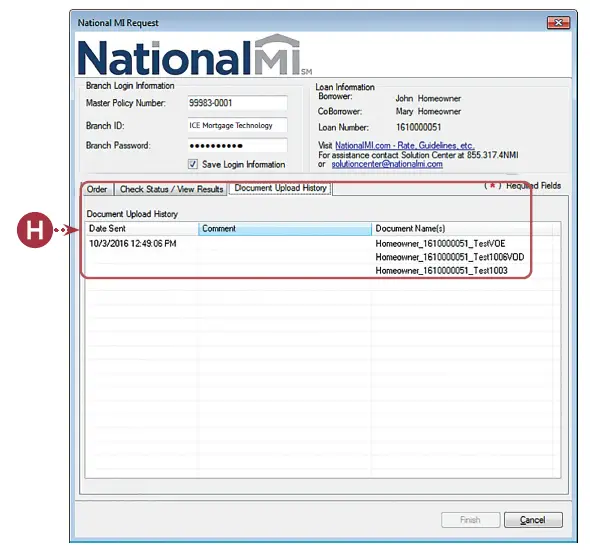
Task: Click borrower name John Homeowner
Action: coord(428,99)
